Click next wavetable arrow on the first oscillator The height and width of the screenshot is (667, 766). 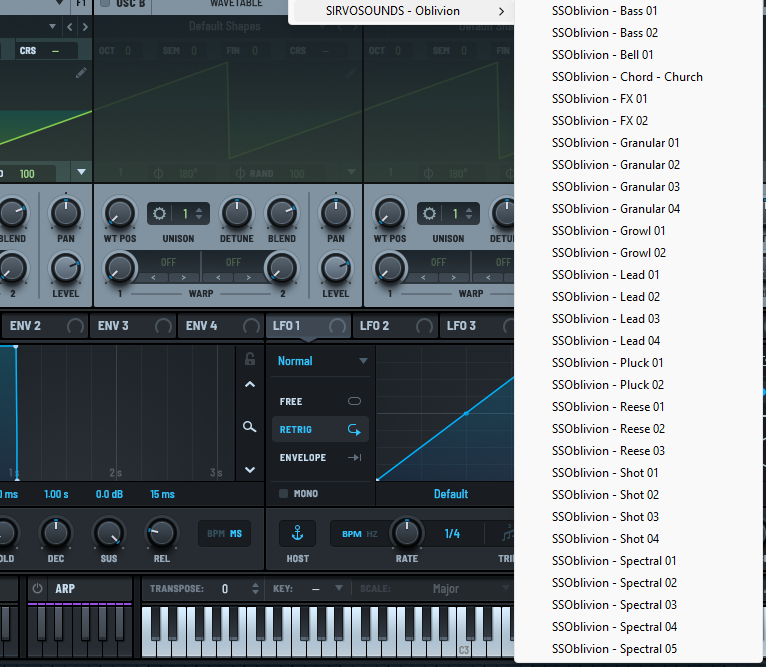coord(85,27)
